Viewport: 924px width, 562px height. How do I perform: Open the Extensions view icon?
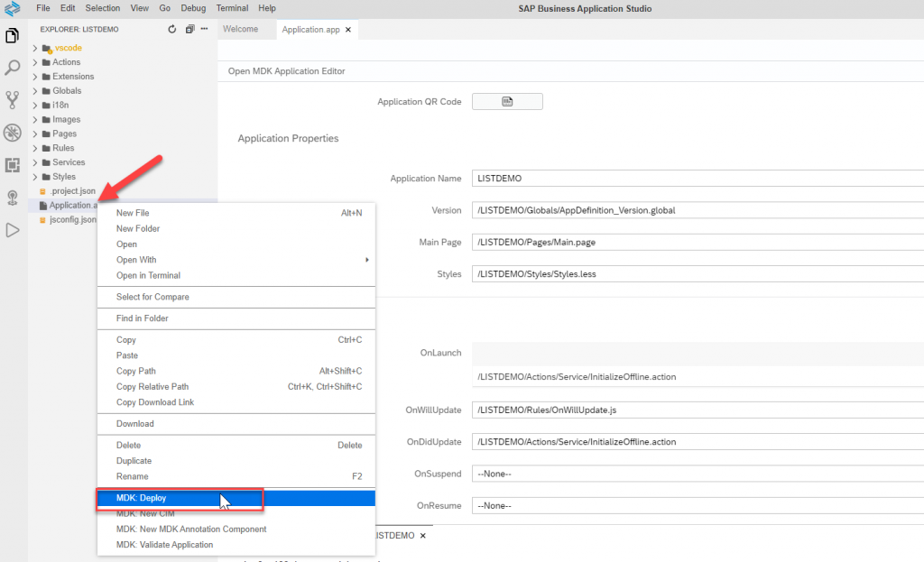coord(12,165)
